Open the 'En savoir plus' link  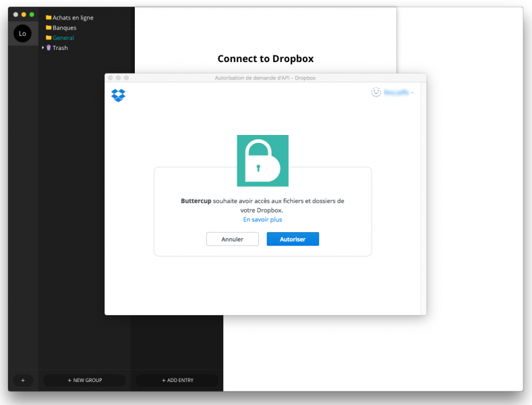tap(262, 219)
